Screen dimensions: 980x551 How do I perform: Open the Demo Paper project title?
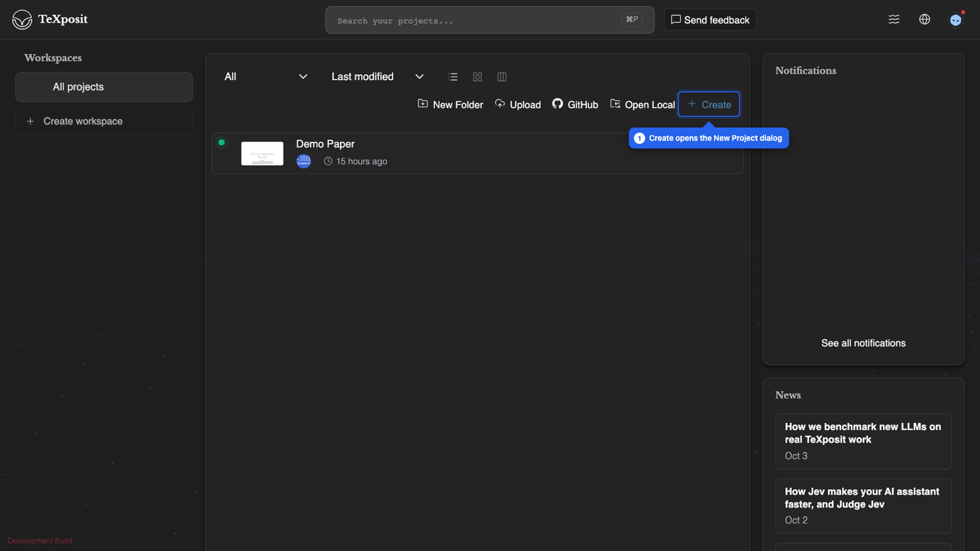click(325, 144)
